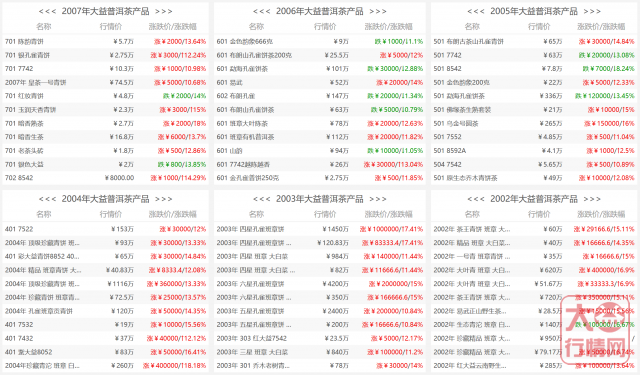Click the price ¥153万 for 401 7522
This screenshot has width=640, height=375.
(122, 229)
